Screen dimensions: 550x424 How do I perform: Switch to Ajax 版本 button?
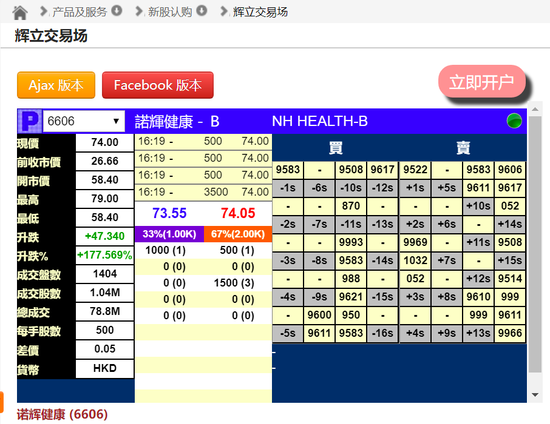[x=56, y=85]
